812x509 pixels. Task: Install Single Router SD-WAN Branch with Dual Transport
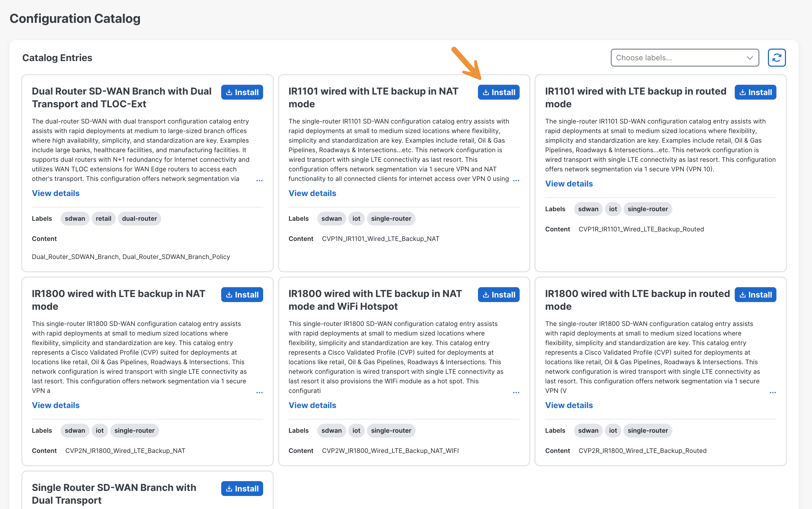[242, 489]
